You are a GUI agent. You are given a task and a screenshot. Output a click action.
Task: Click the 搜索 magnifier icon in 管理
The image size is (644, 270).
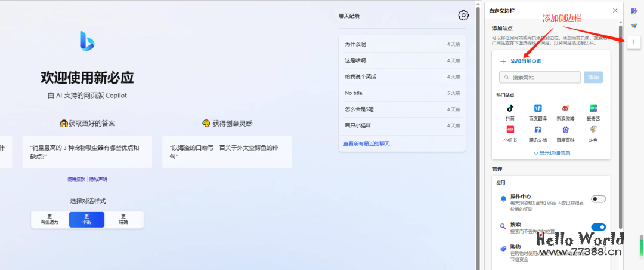(x=503, y=226)
